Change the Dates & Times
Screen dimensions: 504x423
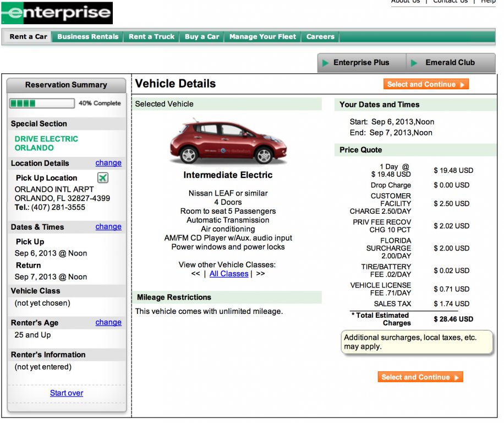108,227
